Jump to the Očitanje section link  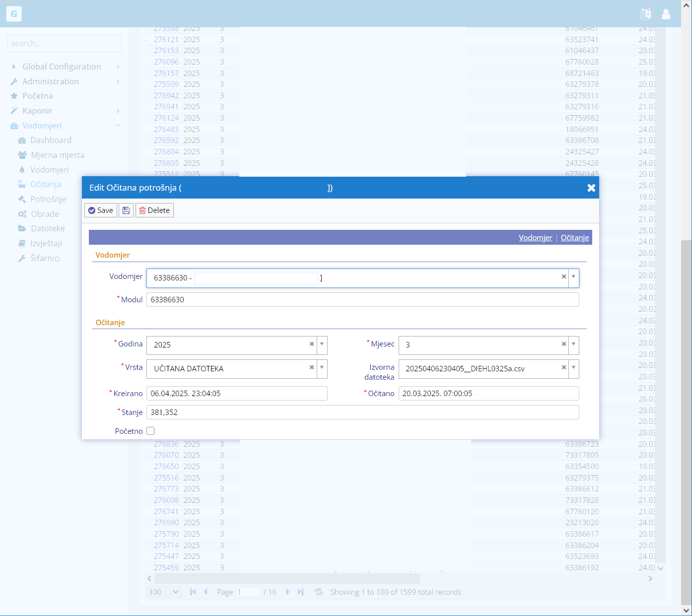(x=574, y=238)
